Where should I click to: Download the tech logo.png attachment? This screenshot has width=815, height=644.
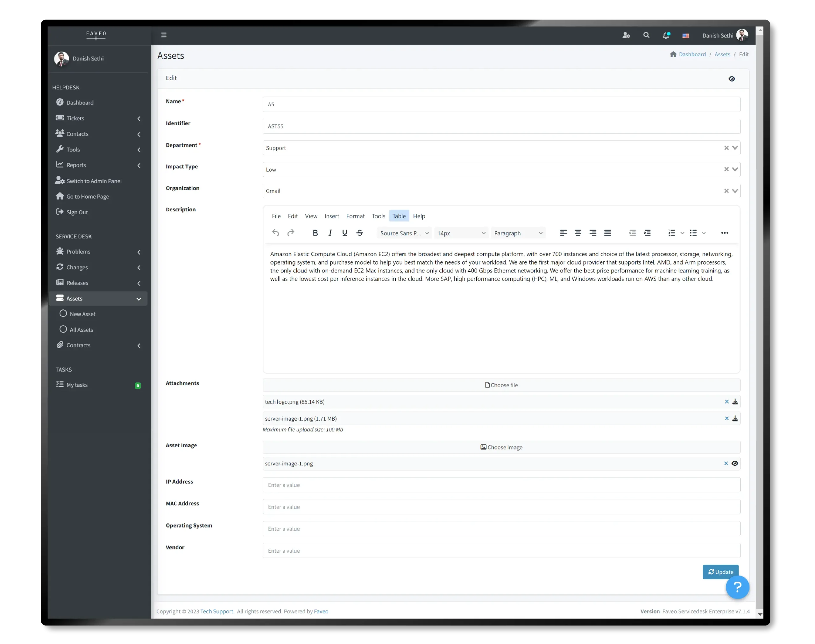735,402
